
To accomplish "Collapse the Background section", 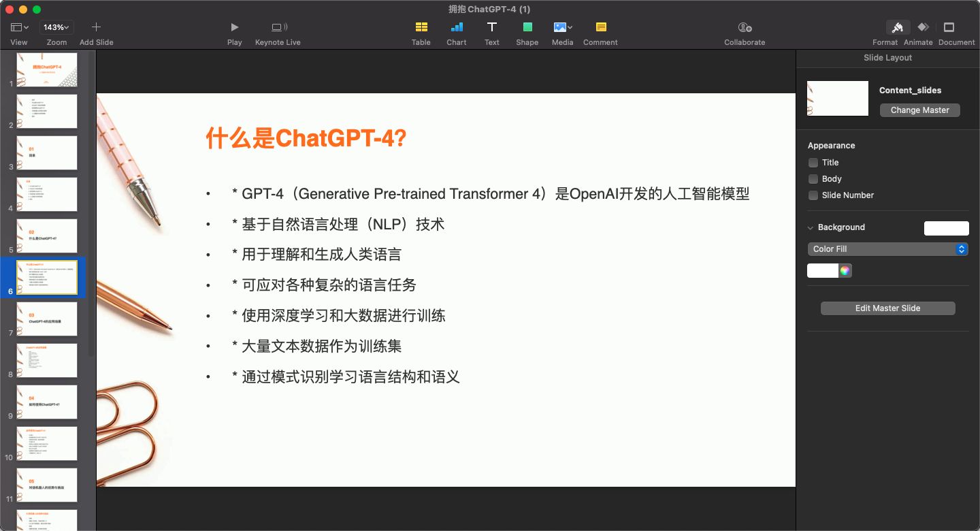I will tap(810, 227).
